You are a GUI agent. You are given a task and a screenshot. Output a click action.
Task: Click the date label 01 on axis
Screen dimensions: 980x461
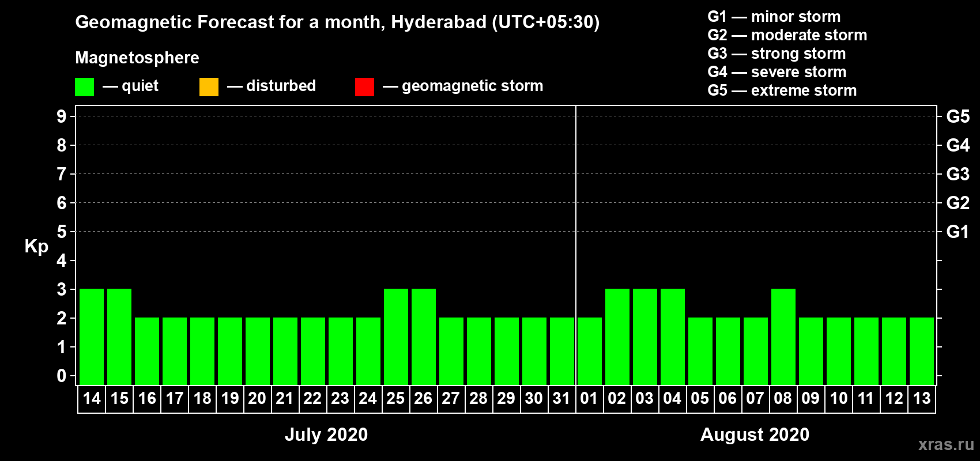pyautogui.click(x=589, y=398)
